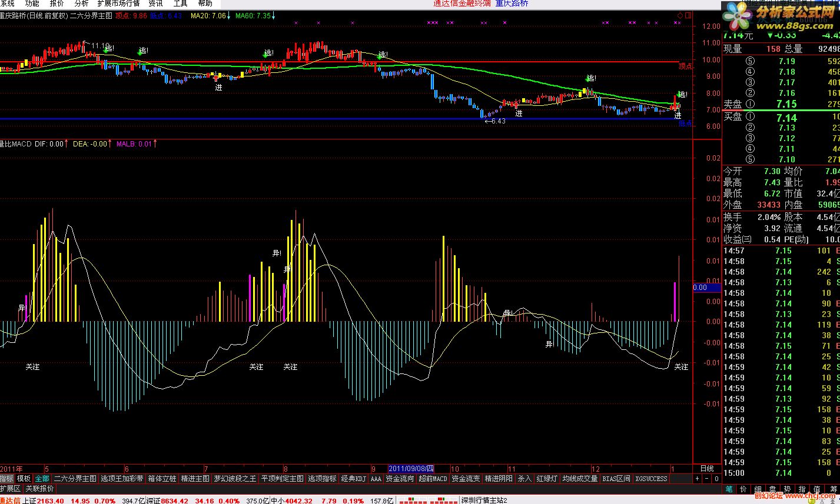Click the plus zoom button beside the indicator tabs
840x504 pixels.
(698, 479)
